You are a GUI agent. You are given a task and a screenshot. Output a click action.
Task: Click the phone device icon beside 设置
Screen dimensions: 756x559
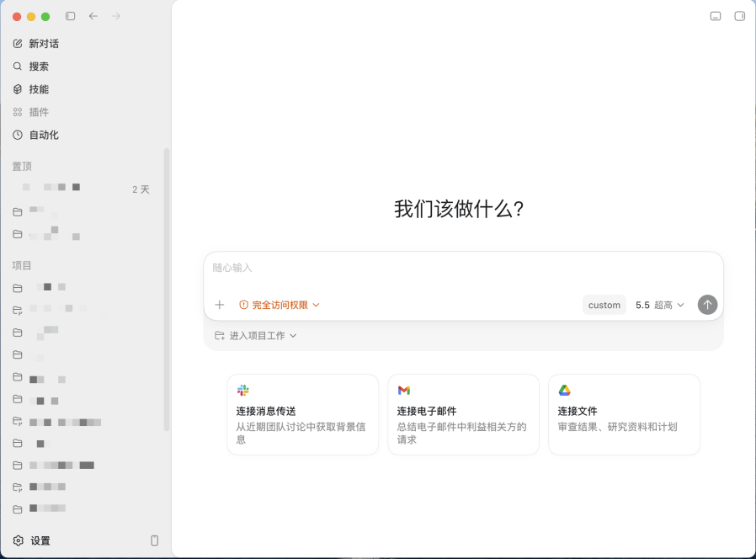[x=154, y=540]
